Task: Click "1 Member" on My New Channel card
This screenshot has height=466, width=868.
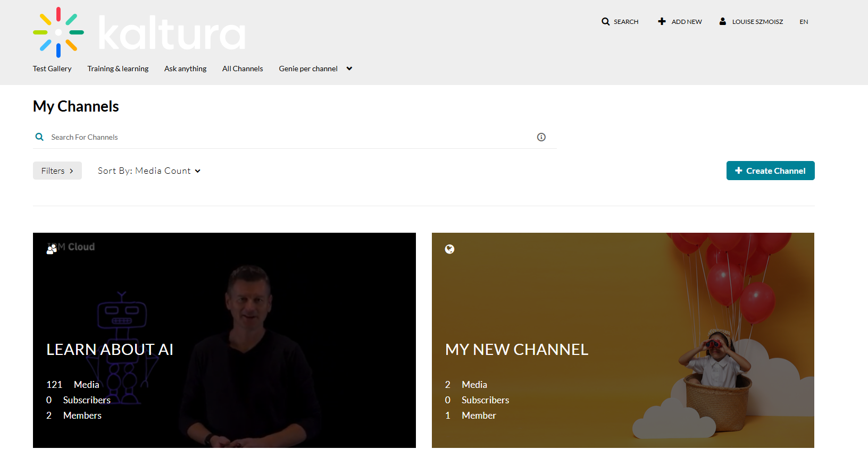Action: [471, 416]
